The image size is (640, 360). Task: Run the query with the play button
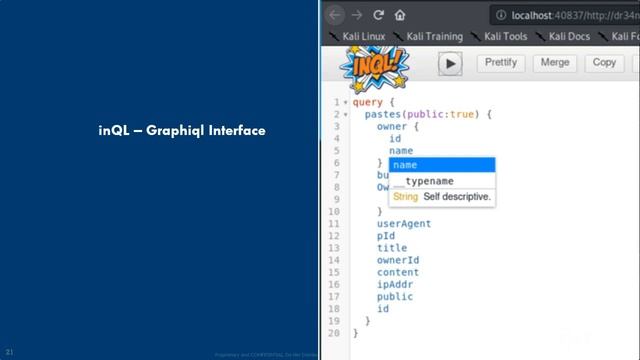pyautogui.click(x=450, y=64)
